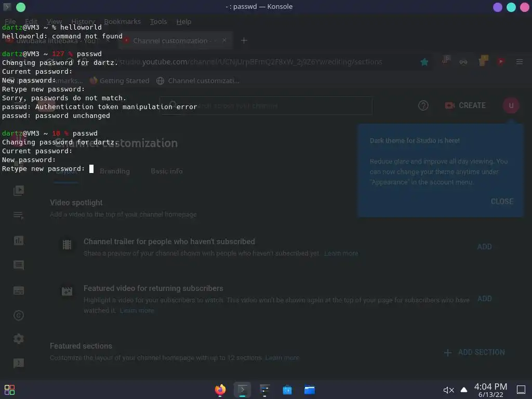Screen dimensions: 532x399
Task: Click the orange puzzle extension icon in Firefox toolbar
Action: (483, 61)
